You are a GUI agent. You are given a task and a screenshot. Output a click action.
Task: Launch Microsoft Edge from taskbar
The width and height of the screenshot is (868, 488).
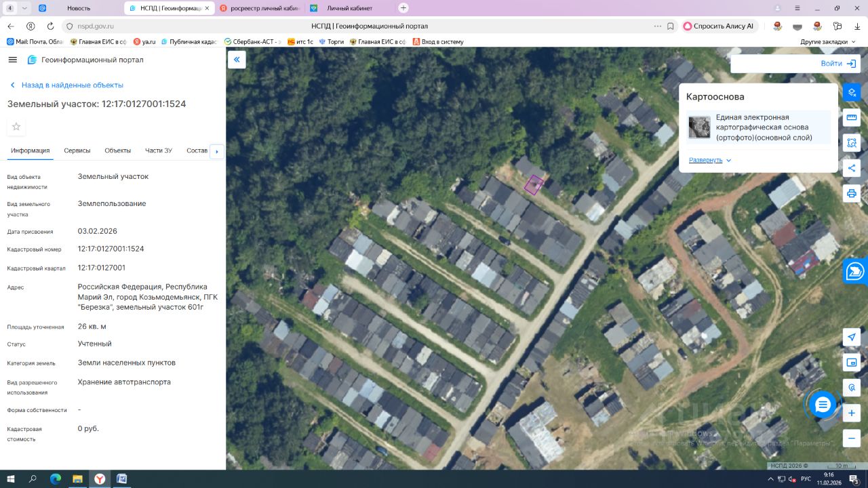[x=56, y=479]
